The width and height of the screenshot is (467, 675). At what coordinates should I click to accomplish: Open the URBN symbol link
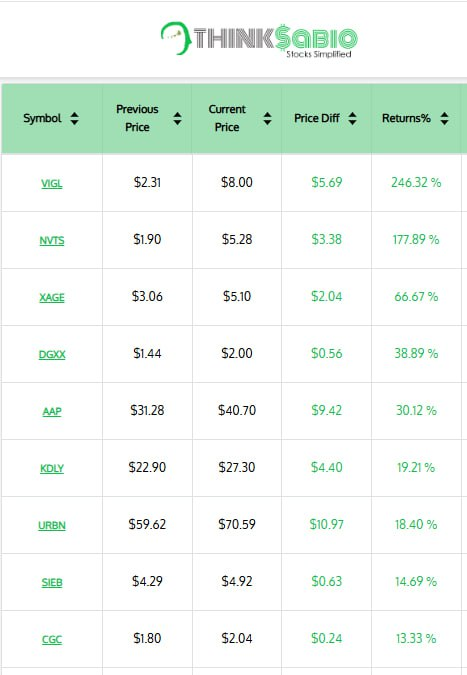coord(52,526)
